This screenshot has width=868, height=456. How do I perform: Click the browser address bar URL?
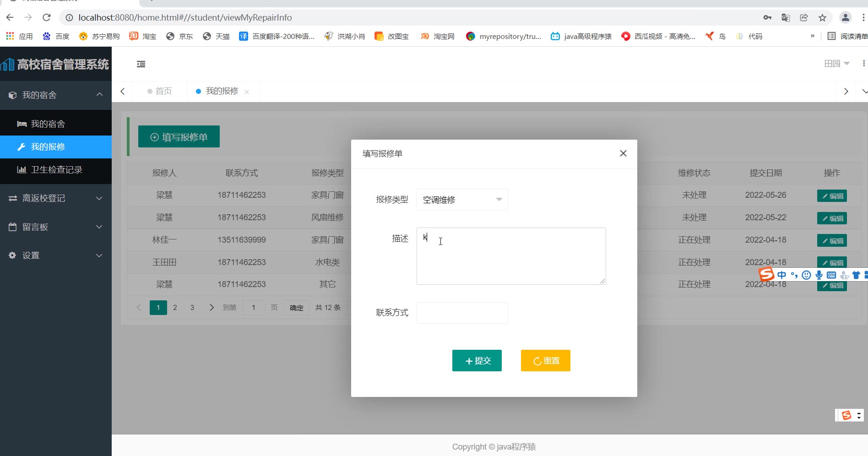[185, 17]
